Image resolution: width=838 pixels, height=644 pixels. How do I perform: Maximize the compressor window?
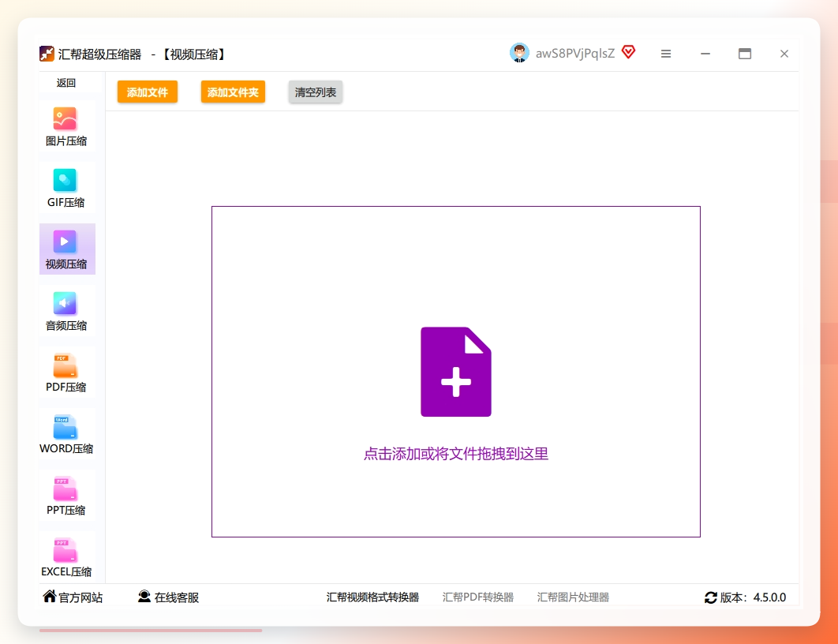[x=745, y=54]
